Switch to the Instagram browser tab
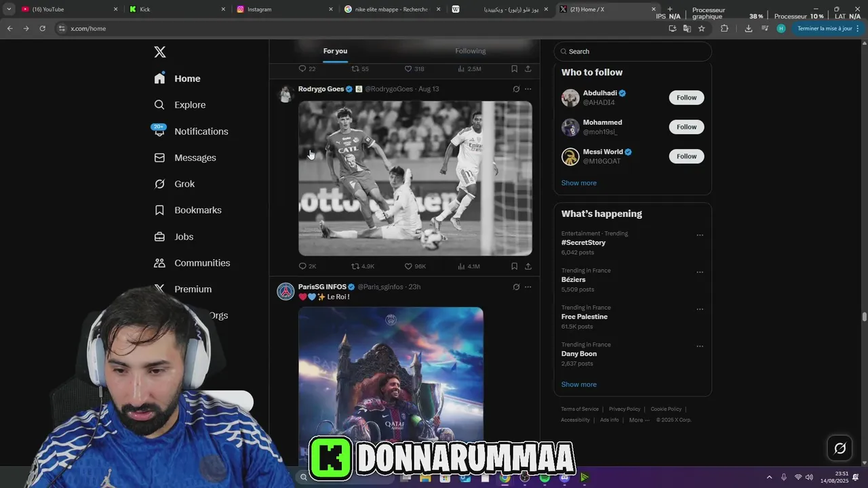The height and width of the screenshot is (488, 868). click(285, 9)
